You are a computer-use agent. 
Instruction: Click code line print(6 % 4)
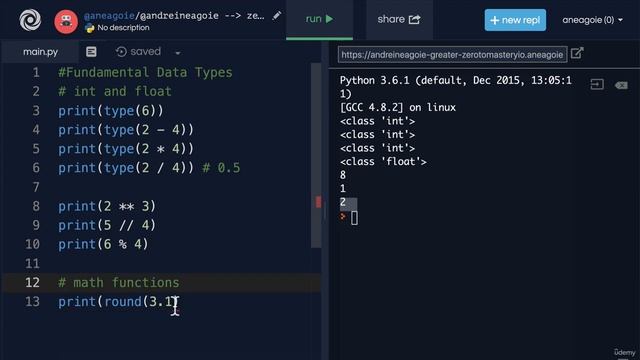pos(103,244)
